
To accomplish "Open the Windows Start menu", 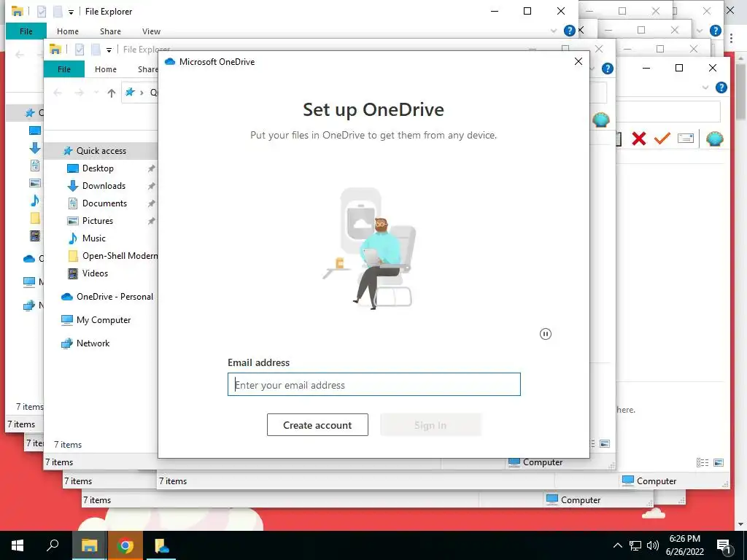I will point(18,545).
